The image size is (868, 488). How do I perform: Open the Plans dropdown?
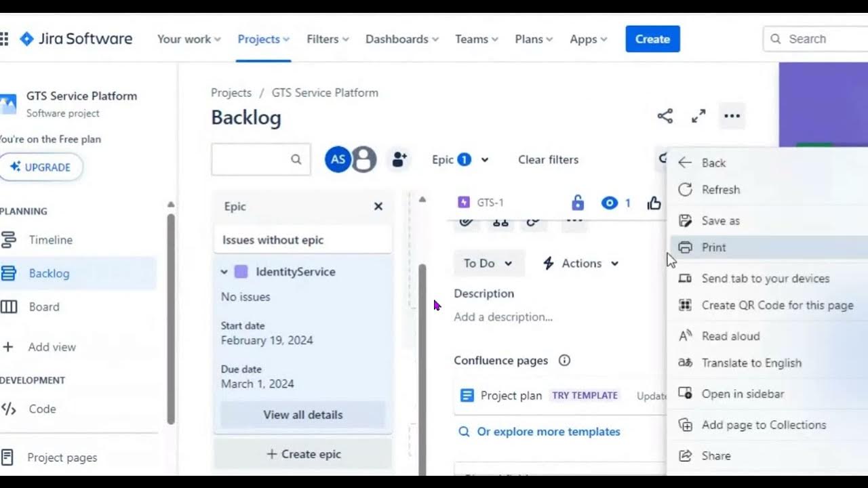click(534, 39)
